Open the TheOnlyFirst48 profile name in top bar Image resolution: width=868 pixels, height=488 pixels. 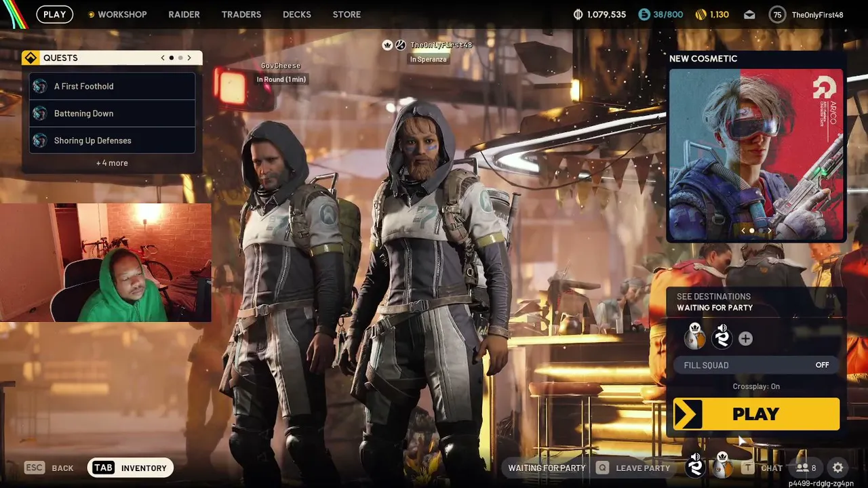(x=817, y=14)
